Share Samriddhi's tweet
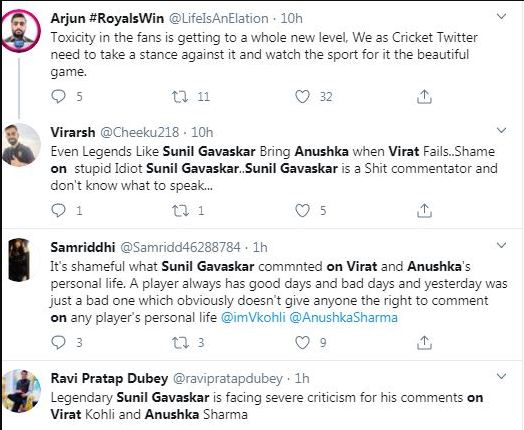Screen dimensions: 524x430 [x=424, y=342]
